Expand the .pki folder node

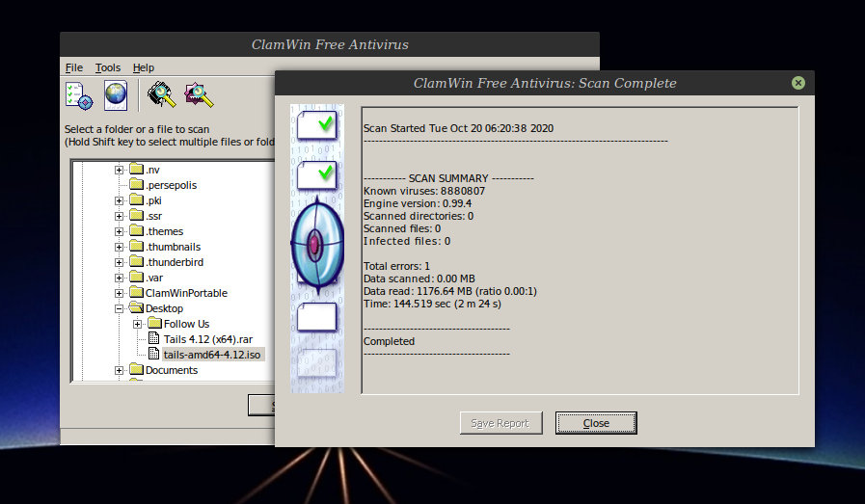coord(119,200)
